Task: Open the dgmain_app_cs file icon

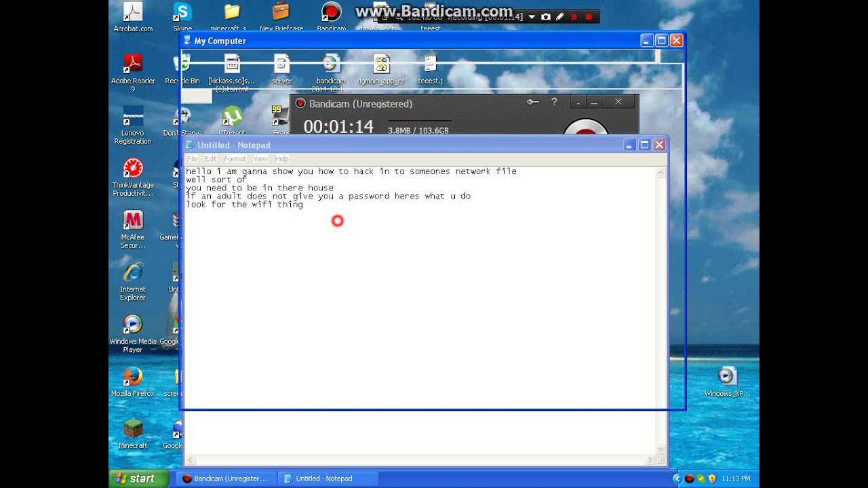Action: coord(381,70)
